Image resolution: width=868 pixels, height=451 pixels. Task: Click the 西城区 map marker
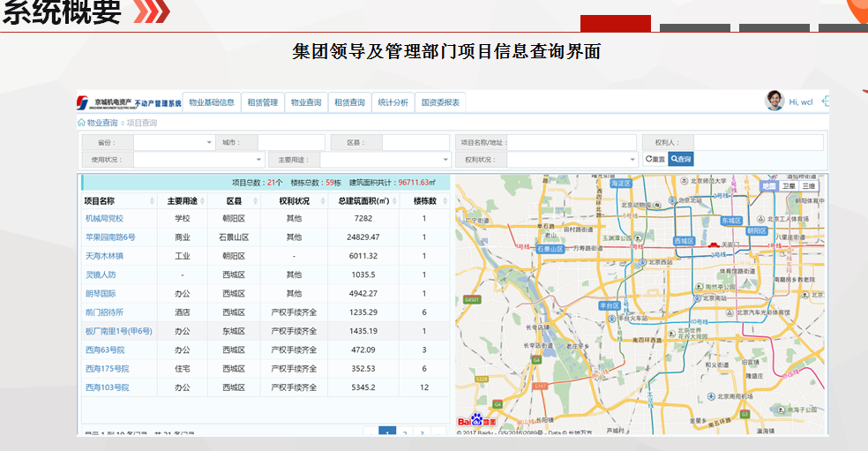coord(685,240)
